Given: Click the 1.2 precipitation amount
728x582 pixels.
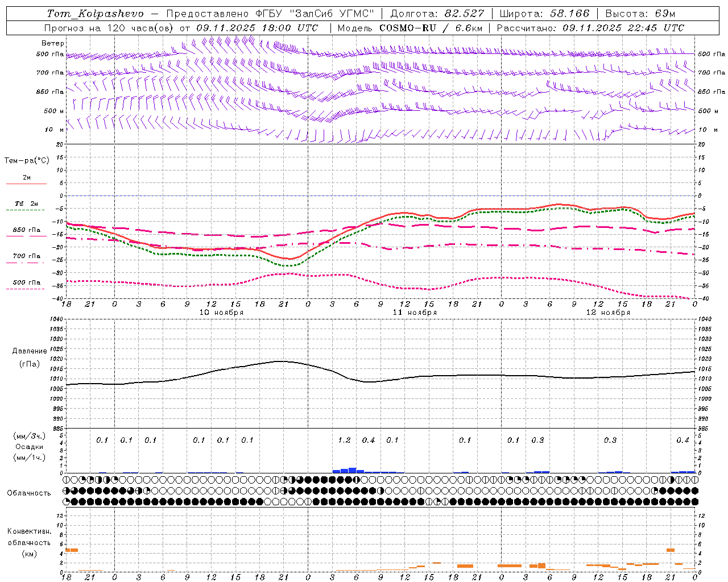Looking at the screenshot, I should coord(344,440).
